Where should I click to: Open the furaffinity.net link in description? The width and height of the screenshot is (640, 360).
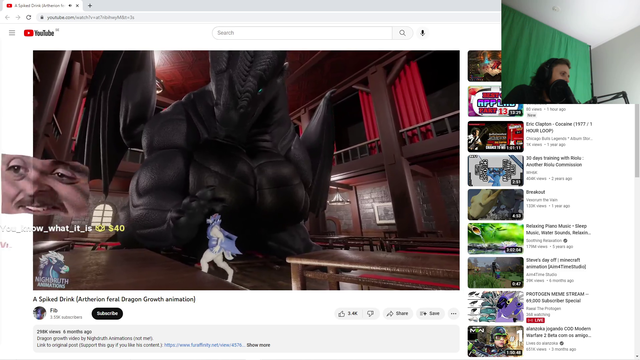(204, 345)
